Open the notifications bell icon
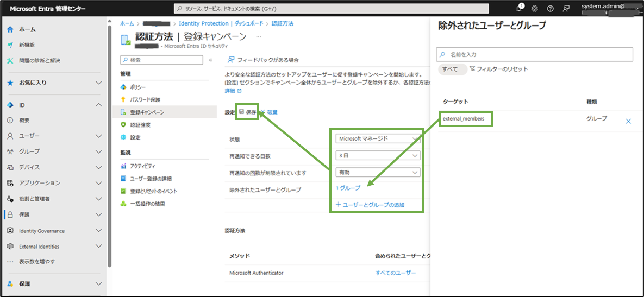 coord(520,8)
